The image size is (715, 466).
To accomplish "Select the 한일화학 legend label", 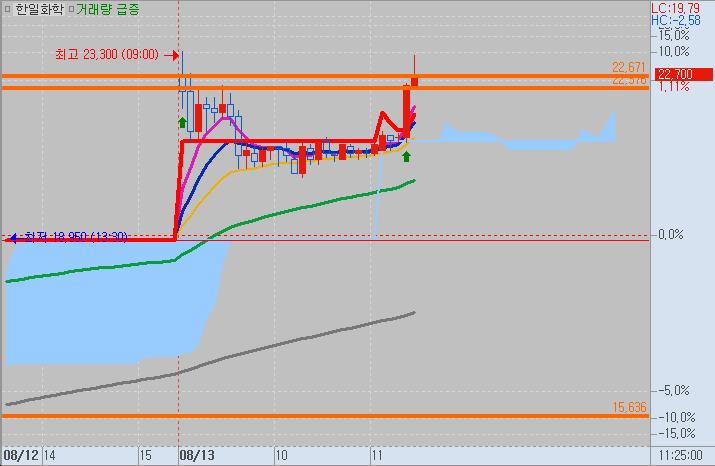I will pyautogui.click(x=39, y=9).
